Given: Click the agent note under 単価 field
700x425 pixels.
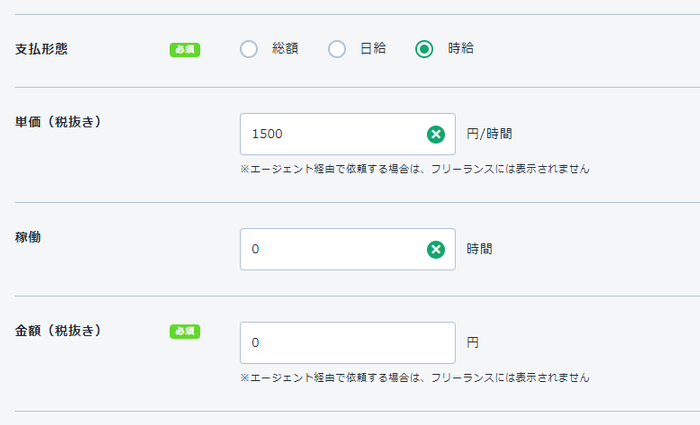Looking at the screenshot, I should click(x=414, y=169).
